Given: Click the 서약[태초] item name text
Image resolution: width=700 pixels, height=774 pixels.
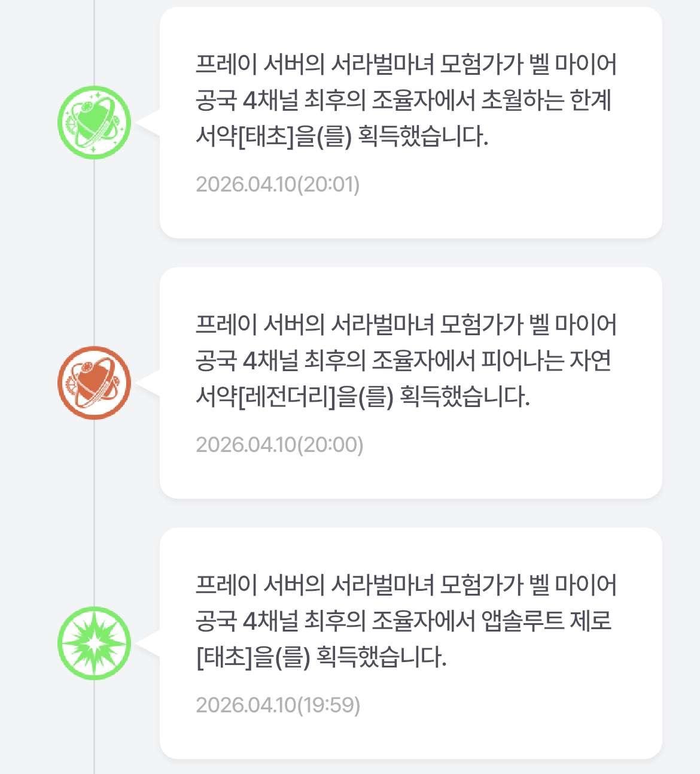Looking at the screenshot, I should click(x=245, y=137).
